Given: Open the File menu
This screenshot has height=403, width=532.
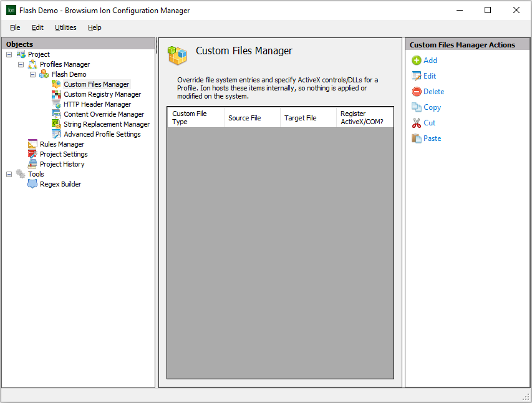Looking at the screenshot, I should tap(15, 27).
